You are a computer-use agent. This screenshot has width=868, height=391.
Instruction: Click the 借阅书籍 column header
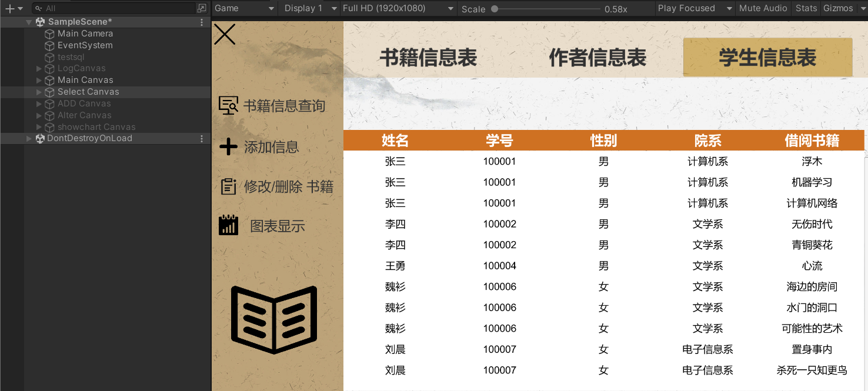pos(812,141)
